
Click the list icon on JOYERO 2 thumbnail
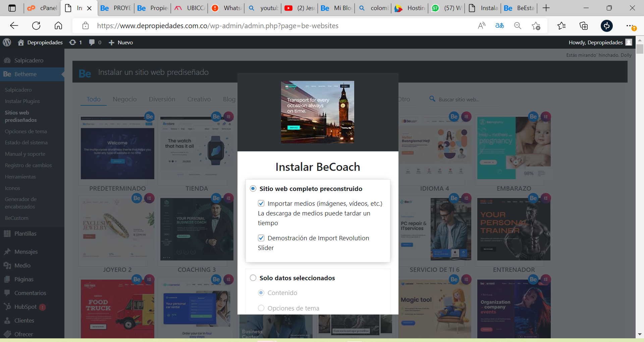[x=149, y=198]
